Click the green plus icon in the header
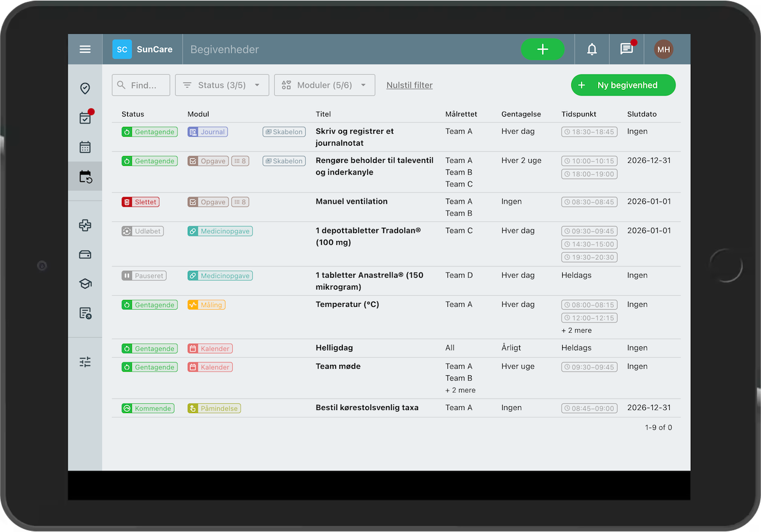This screenshot has width=761, height=532. (x=543, y=49)
